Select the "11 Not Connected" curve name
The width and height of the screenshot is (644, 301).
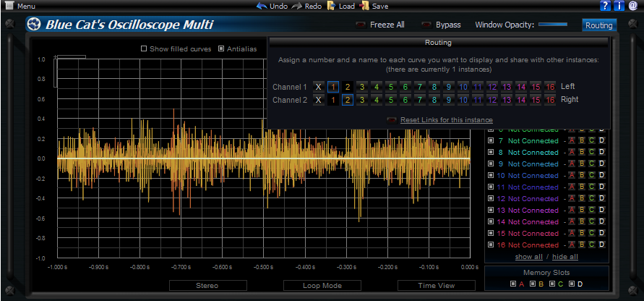pos(528,187)
